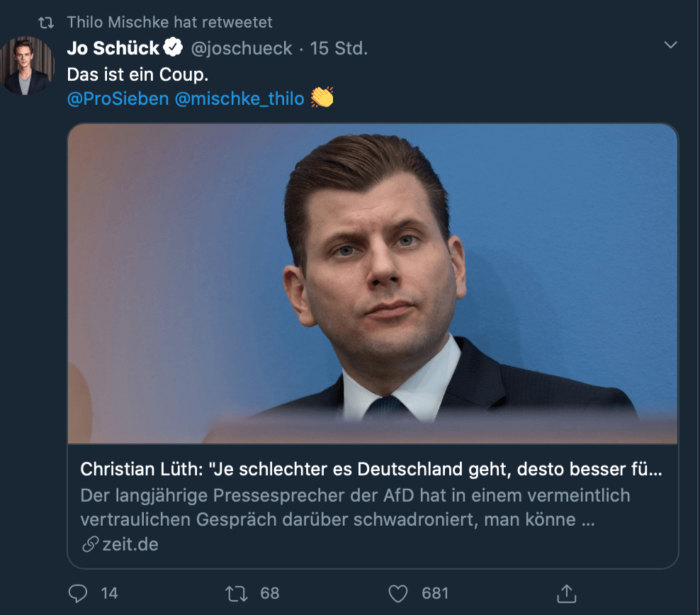Follow the @ProSieben mention
Screen dimensions: 700x615
[118, 98]
